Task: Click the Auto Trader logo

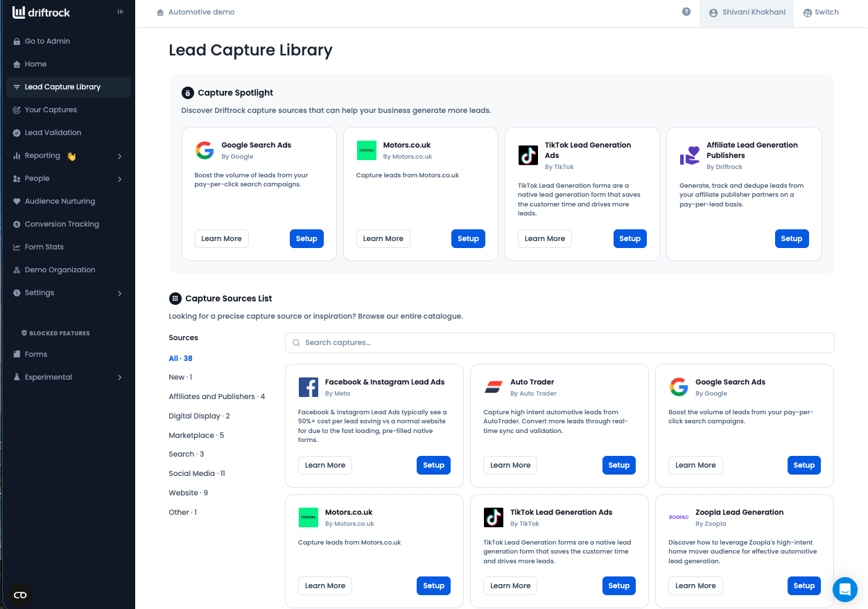Action: pos(494,387)
